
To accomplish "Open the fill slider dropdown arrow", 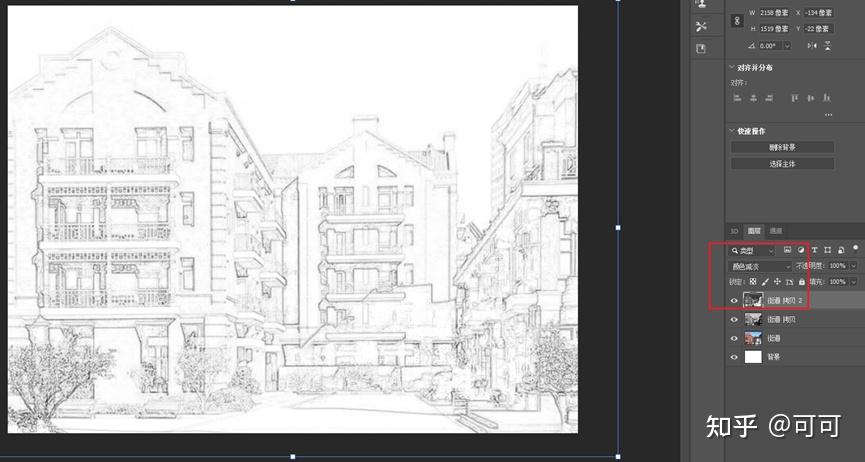I will click(853, 282).
